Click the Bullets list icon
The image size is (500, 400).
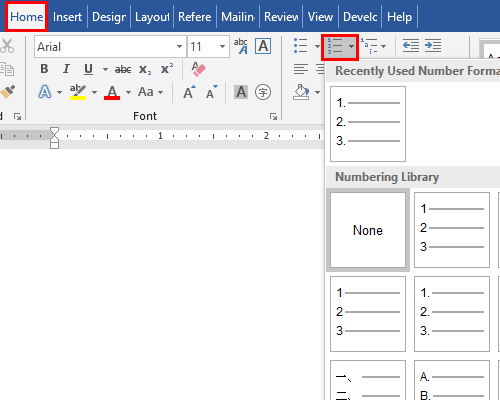coord(301,46)
